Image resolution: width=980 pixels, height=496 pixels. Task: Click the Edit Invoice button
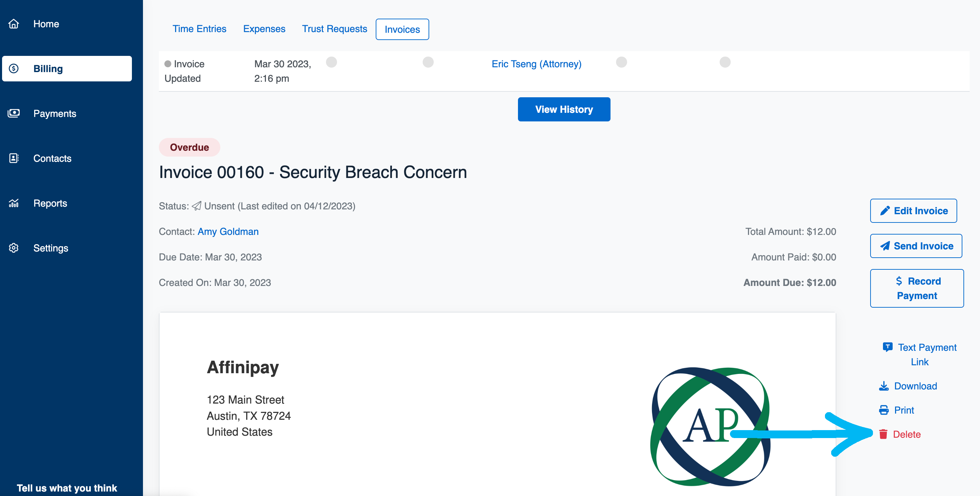pos(913,210)
